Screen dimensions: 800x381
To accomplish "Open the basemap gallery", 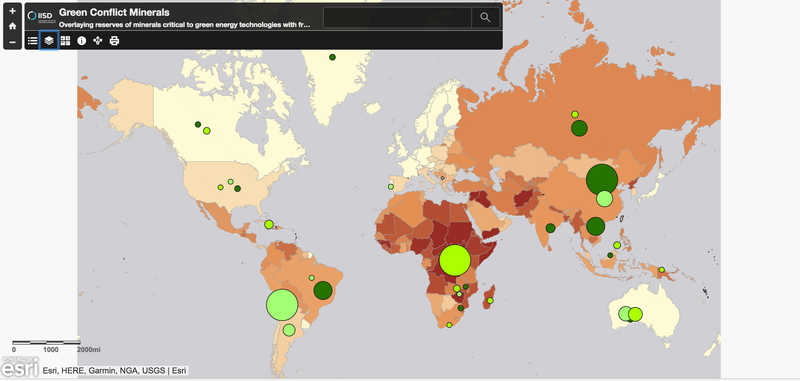I will point(65,41).
